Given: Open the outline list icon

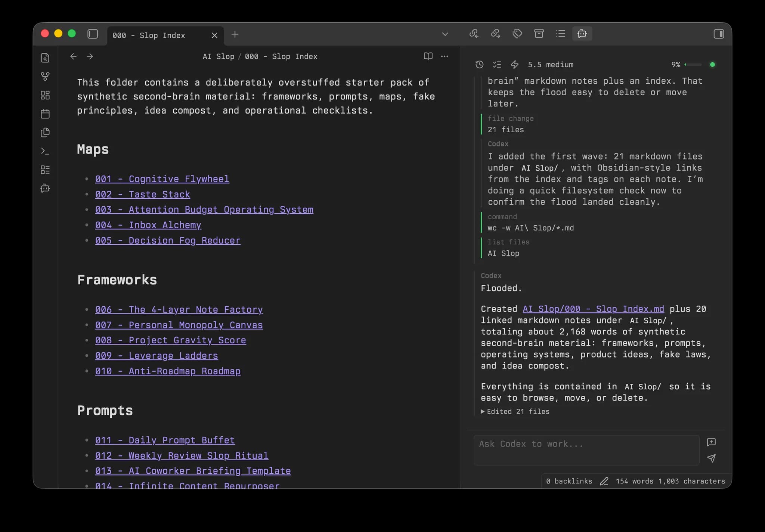Looking at the screenshot, I should pos(560,34).
